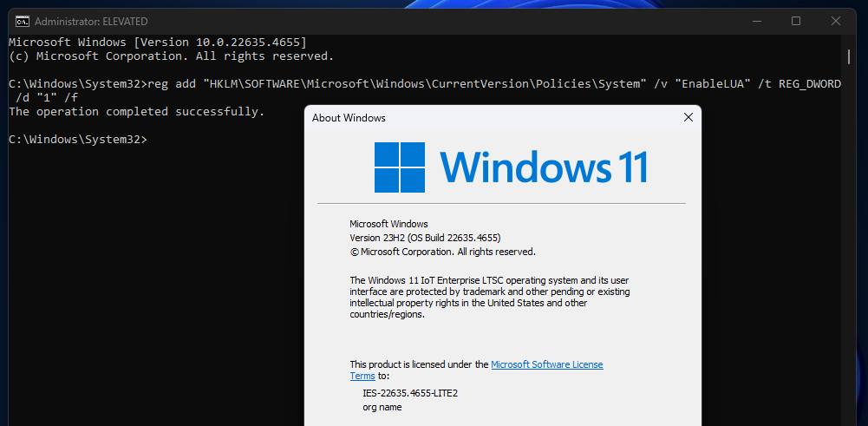Maximize the Administrator: ELEVATED console window
Viewport: 868px width, 426px height.
[x=796, y=21]
